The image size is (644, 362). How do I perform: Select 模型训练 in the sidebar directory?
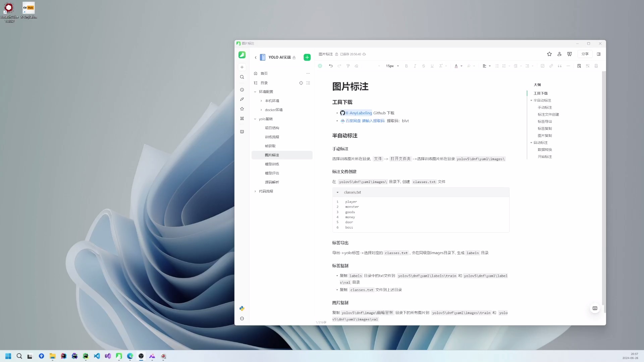coord(272,164)
